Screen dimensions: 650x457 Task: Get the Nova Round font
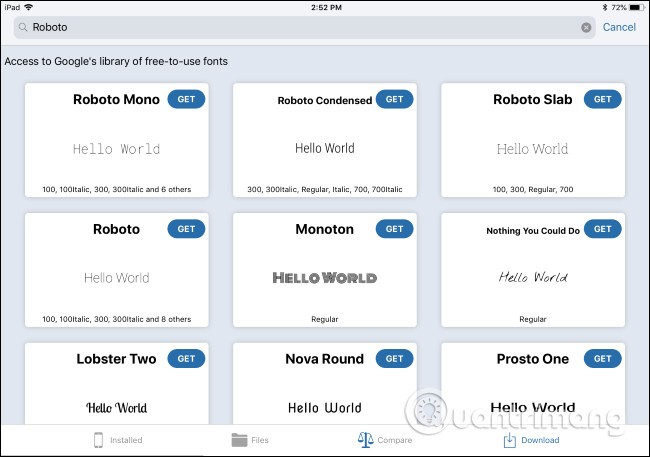coord(394,359)
